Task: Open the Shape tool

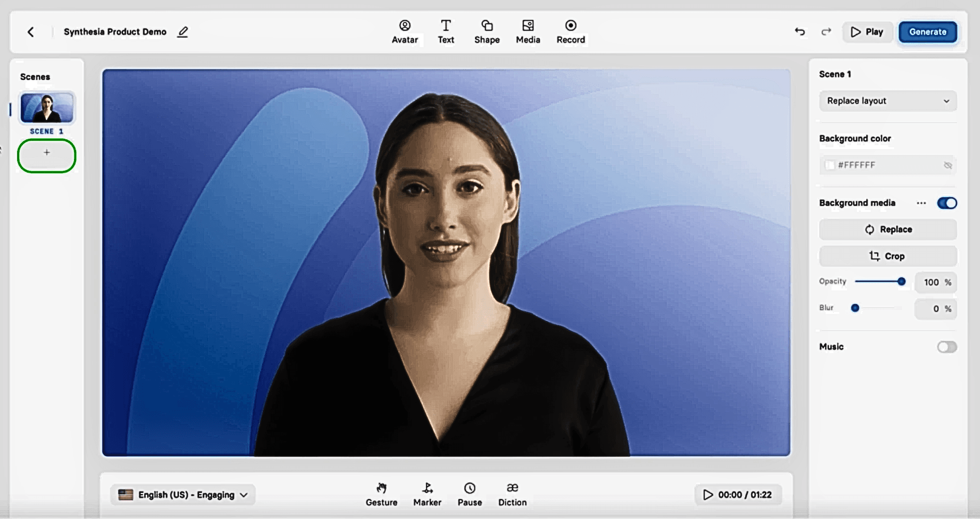Action: tap(487, 32)
